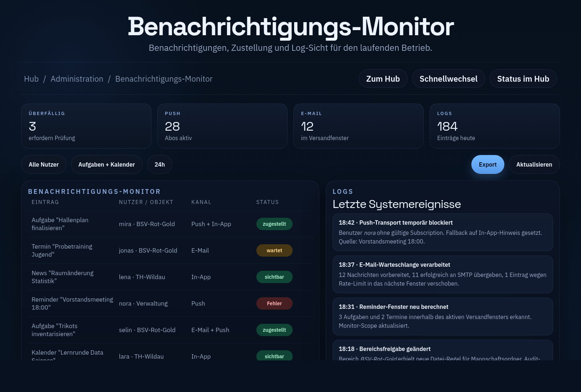Click the Schnellwechsel button
Image resolution: width=581 pixels, height=392 pixels.
pos(448,78)
